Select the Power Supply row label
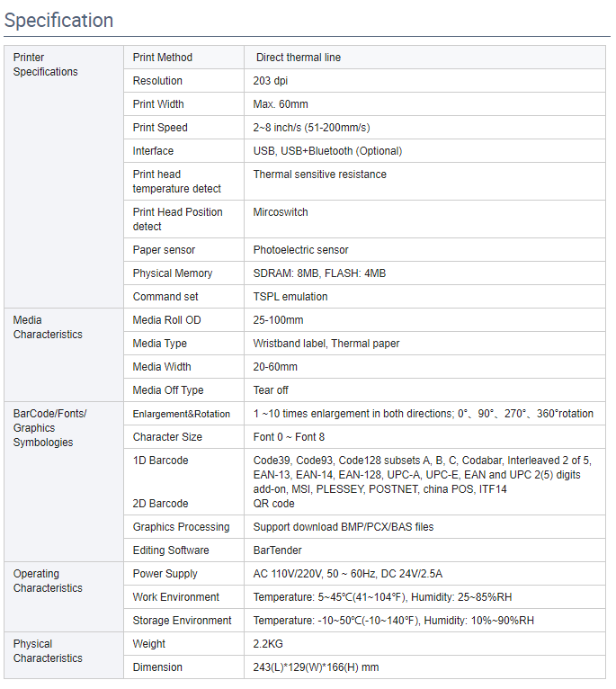The height and width of the screenshot is (689, 616). (x=165, y=574)
